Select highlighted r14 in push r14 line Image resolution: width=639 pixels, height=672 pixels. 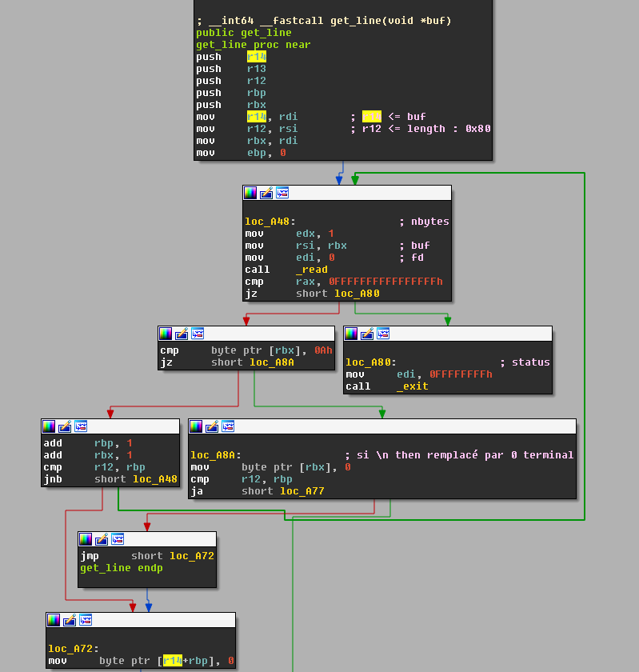point(257,57)
